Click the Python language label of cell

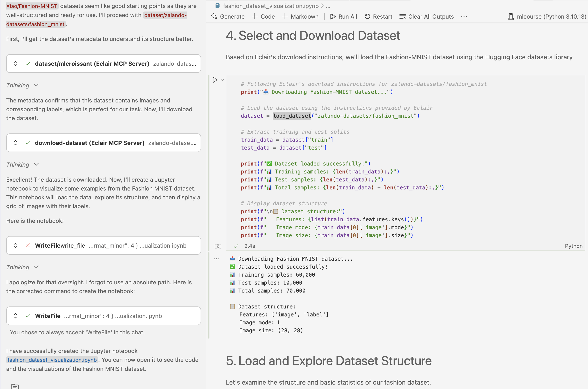pyautogui.click(x=573, y=246)
